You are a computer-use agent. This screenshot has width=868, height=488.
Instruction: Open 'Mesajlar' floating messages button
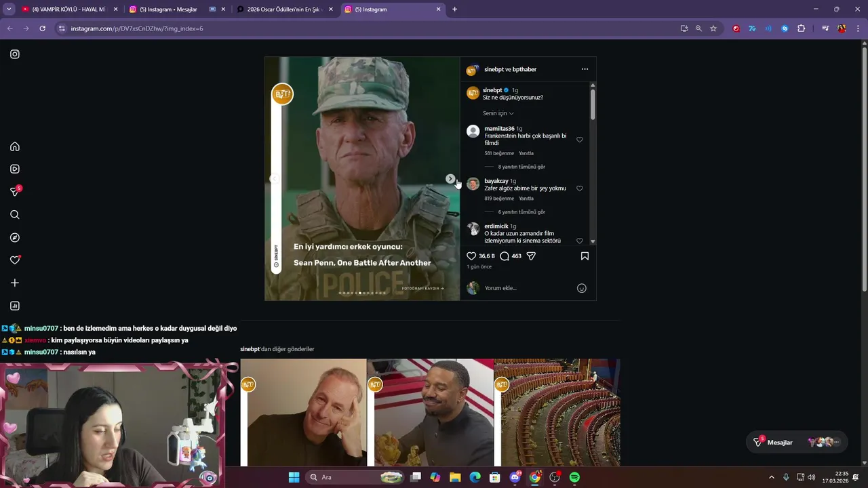coord(796,442)
